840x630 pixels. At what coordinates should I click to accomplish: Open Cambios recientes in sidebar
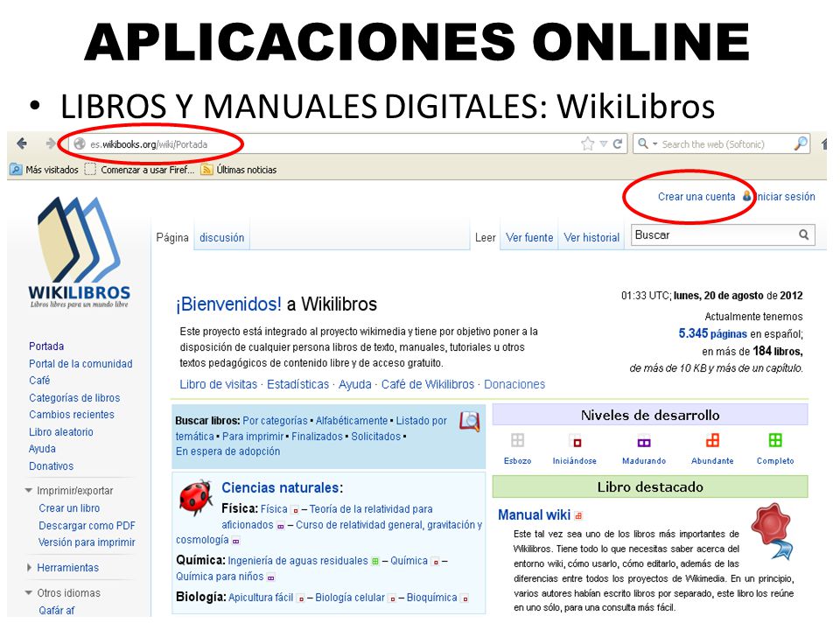click(72, 414)
